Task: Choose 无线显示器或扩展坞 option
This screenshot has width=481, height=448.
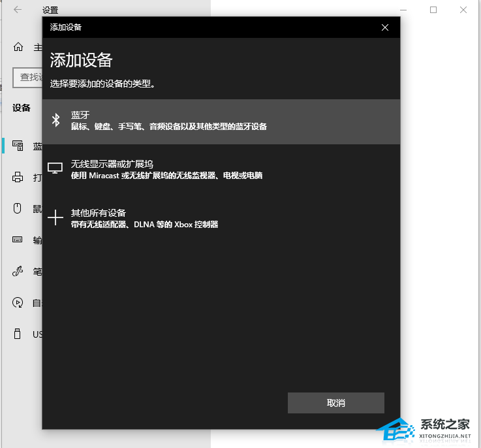Action: (x=221, y=169)
